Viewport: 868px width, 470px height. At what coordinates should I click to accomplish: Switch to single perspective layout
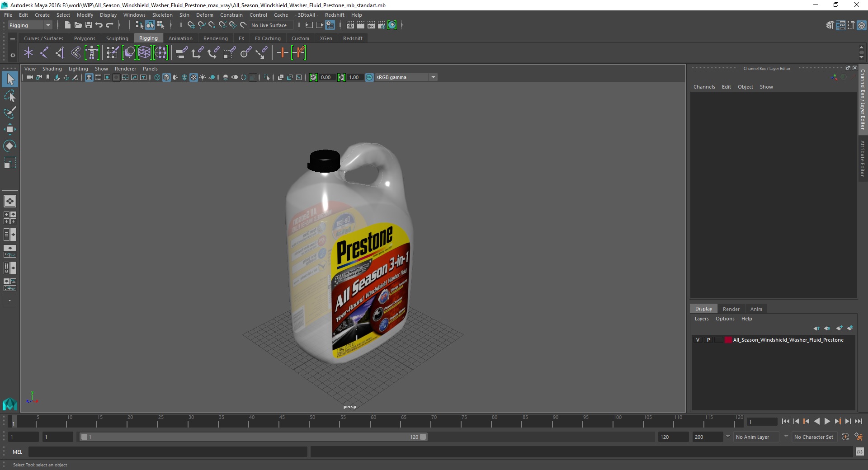(x=10, y=201)
